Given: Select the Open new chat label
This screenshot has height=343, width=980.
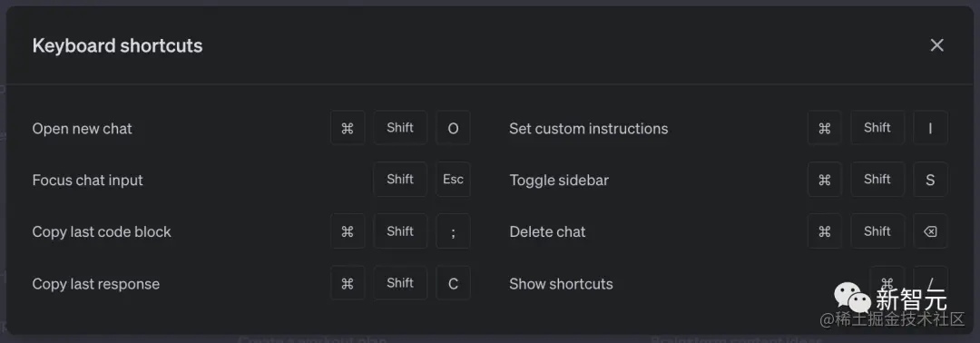Looking at the screenshot, I should [82, 129].
